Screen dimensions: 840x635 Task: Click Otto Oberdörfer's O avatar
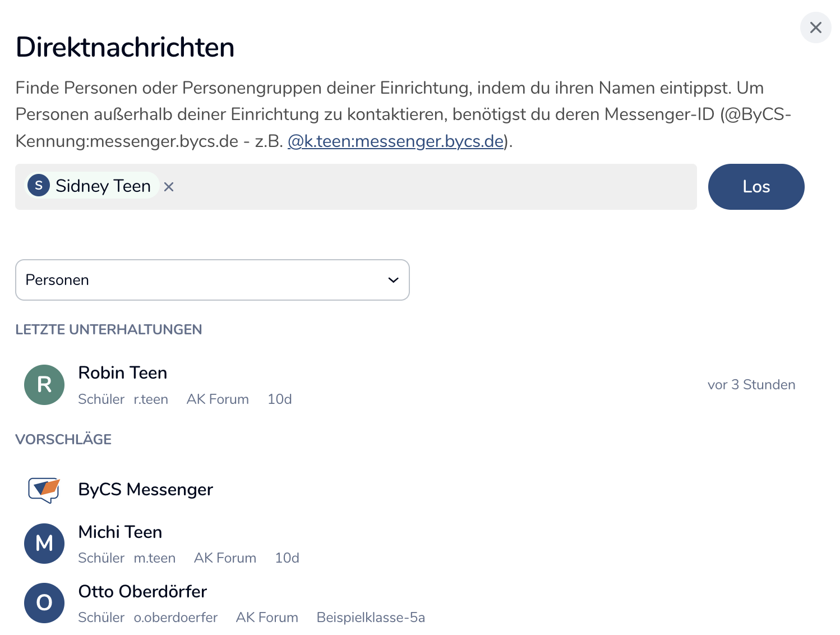pos(44,603)
